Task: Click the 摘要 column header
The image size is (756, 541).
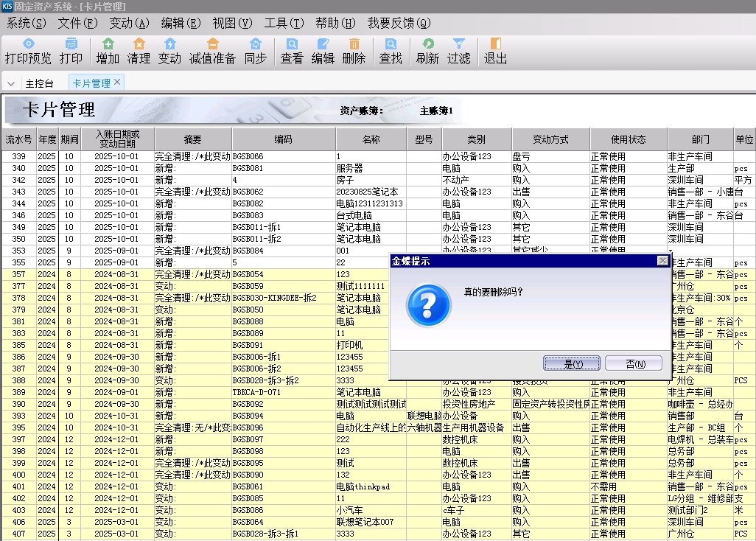Action: [x=193, y=139]
